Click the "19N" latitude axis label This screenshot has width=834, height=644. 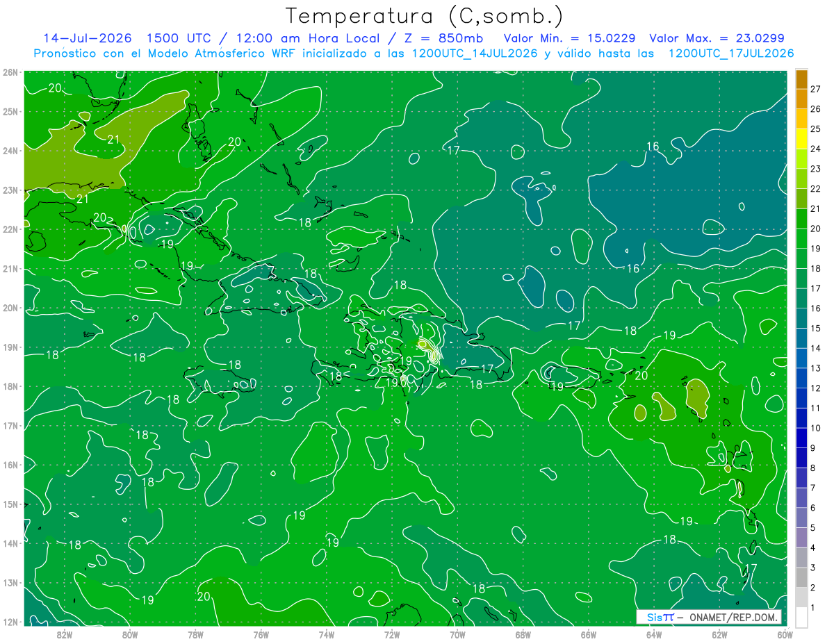coord(10,347)
